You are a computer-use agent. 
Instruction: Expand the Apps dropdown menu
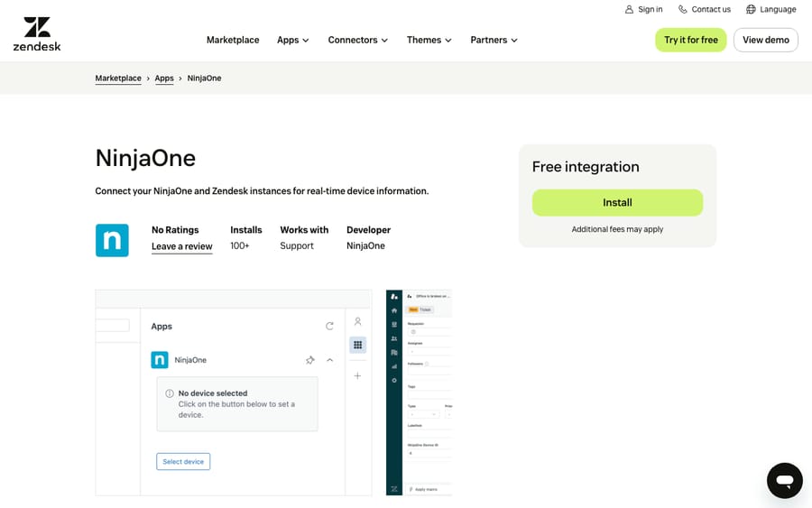[x=293, y=40]
